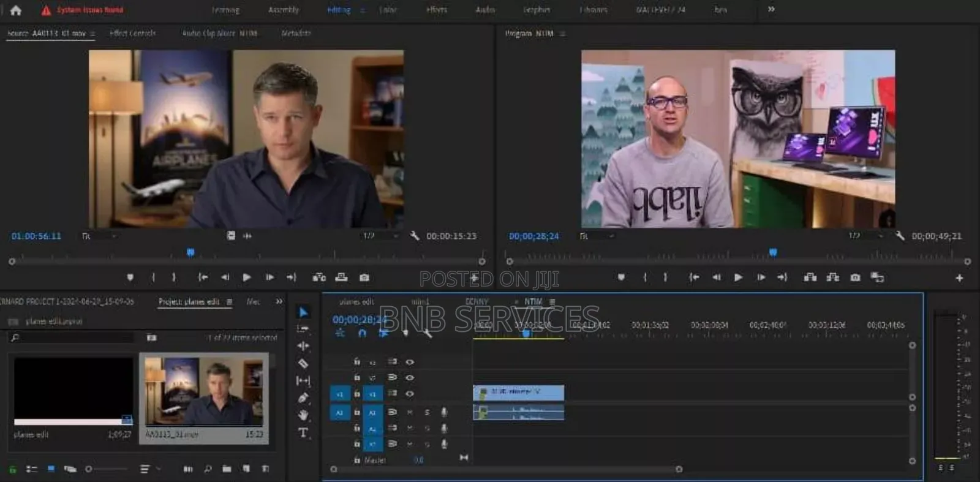The height and width of the screenshot is (482, 980).
Task: Open the Source panel menu icon
Action: [92, 34]
